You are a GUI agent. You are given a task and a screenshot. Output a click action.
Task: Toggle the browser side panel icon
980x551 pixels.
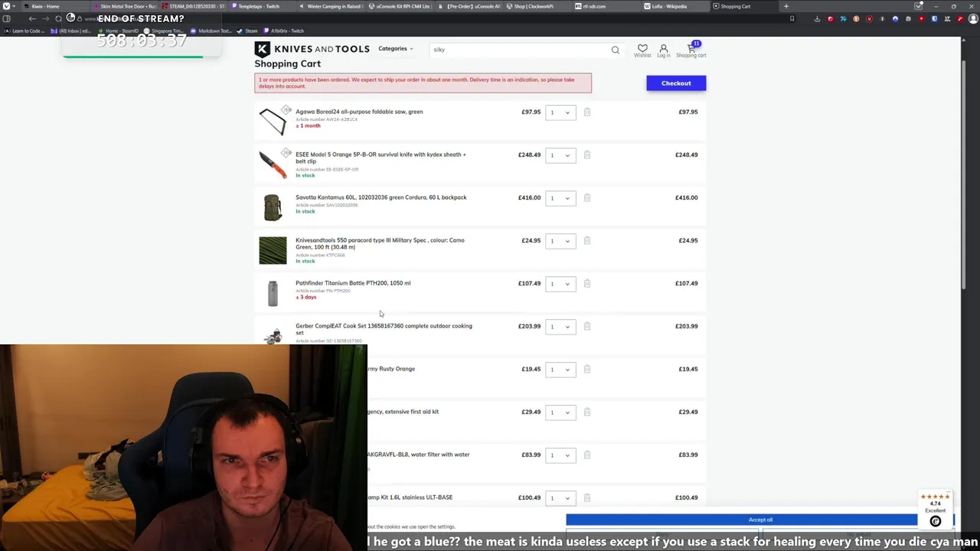6,18
